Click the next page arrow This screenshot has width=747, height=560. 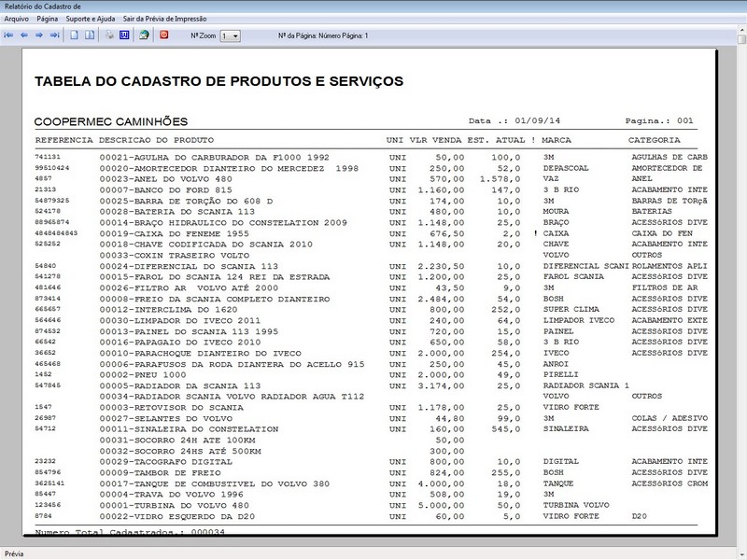click(x=39, y=35)
